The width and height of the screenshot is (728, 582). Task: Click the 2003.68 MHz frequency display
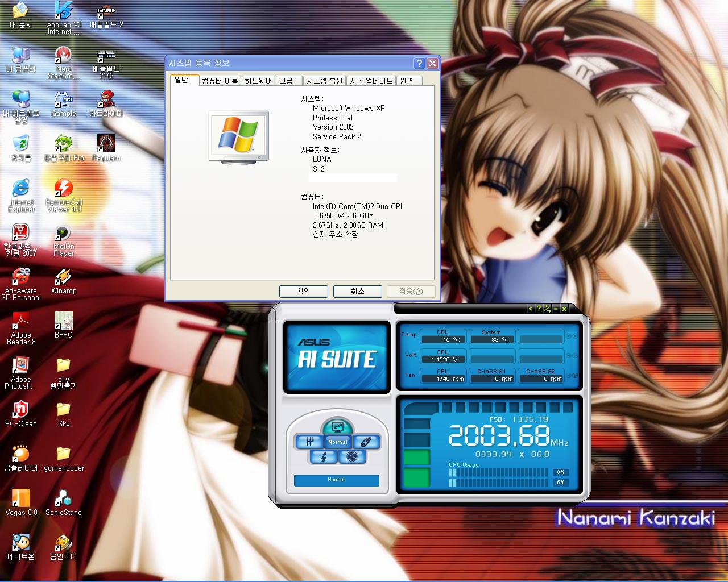point(508,436)
